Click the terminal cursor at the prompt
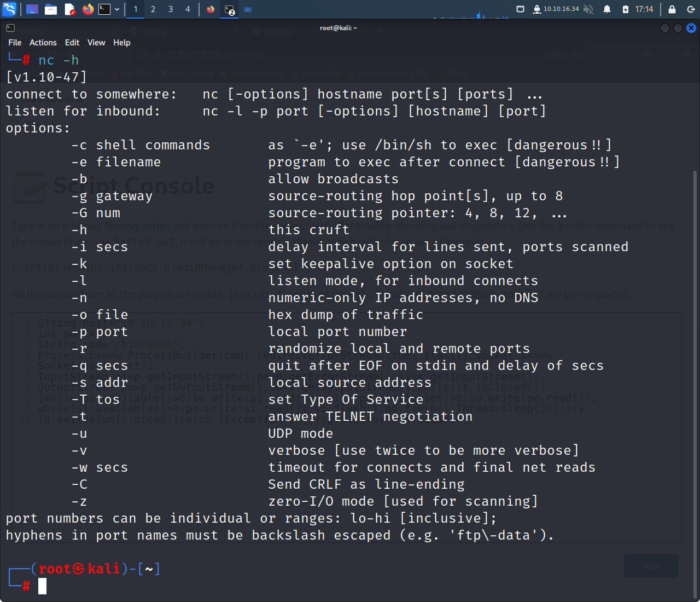Viewport: 700px width, 602px height. tap(43, 586)
